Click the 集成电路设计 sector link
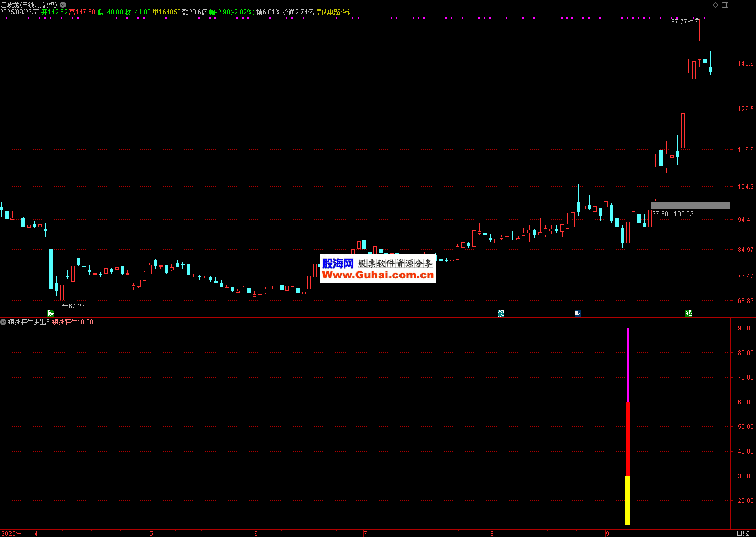 pos(334,12)
